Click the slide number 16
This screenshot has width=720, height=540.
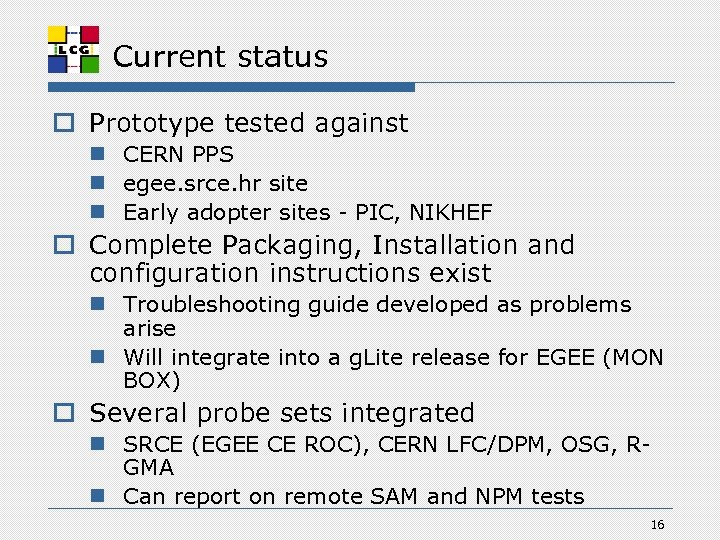657,525
